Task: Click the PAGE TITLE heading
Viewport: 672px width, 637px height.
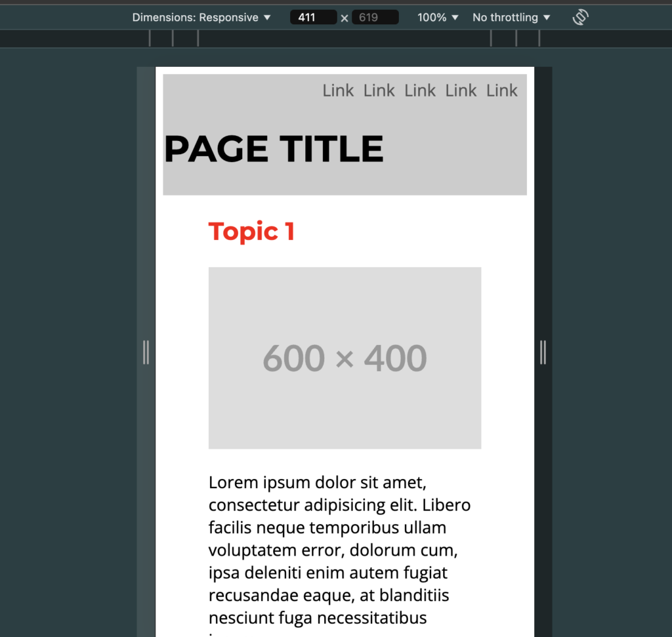Action: coord(274,149)
